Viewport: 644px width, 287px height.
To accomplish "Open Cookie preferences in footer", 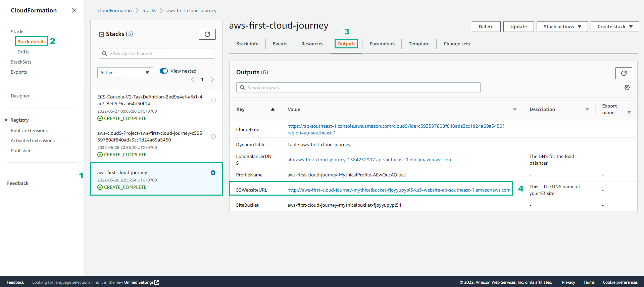I will [x=620, y=282].
